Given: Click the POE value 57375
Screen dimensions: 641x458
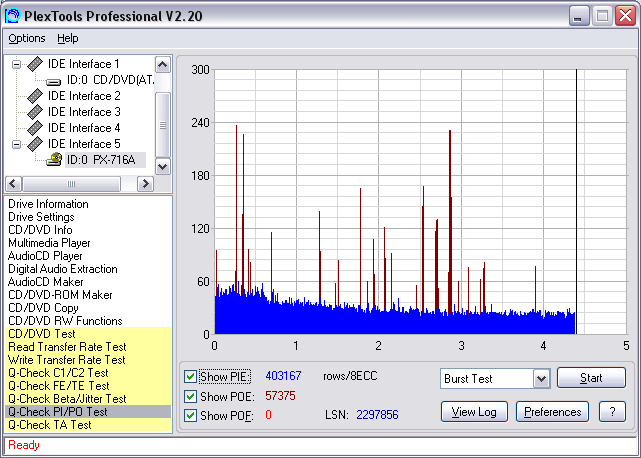Looking at the screenshot, I should pyautogui.click(x=280, y=395).
